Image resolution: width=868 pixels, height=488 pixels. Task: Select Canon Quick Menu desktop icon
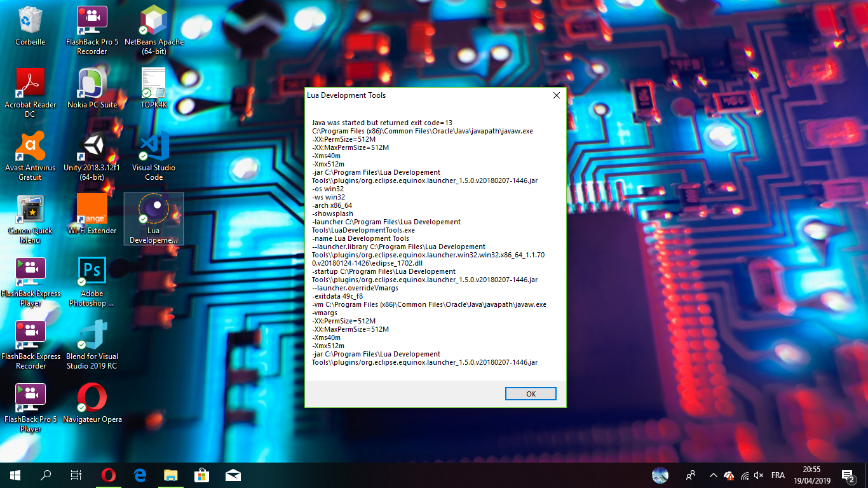pyautogui.click(x=30, y=219)
